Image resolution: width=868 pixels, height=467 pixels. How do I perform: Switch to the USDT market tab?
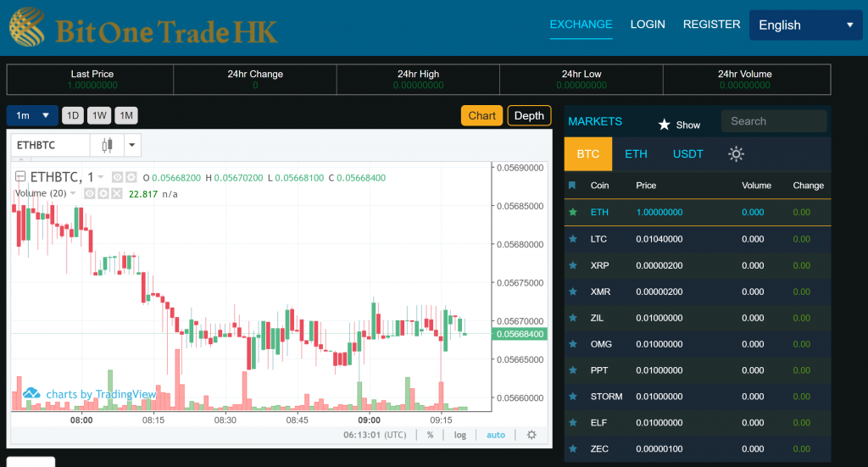pyautogui.click(x=688, y=154)
